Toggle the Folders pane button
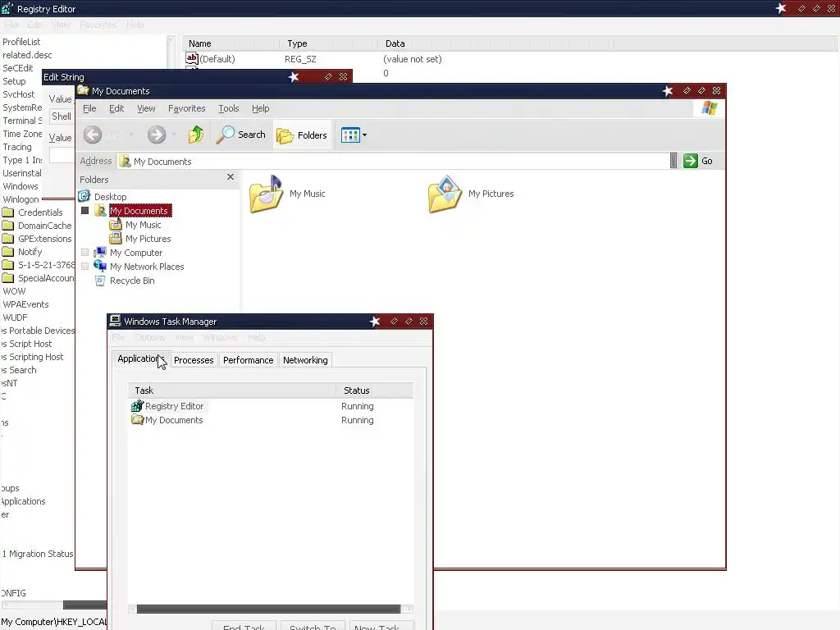The width and height of the screenshot is (840, 630). (x=302, y=135)
